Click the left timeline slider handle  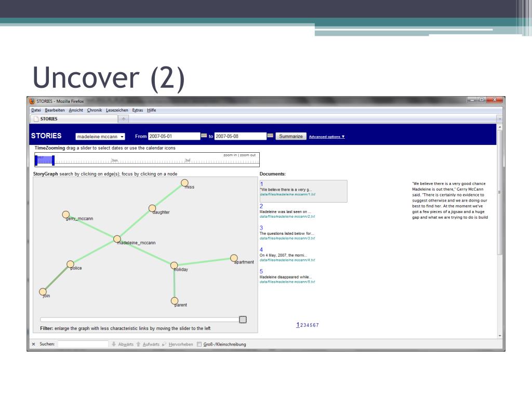point(36,161)
